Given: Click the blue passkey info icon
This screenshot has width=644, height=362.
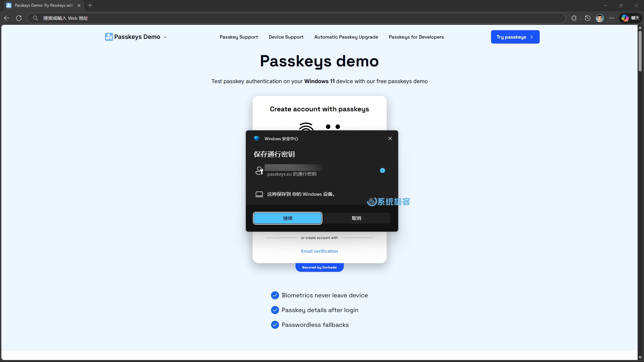Looking at the screenshot, I should (x=382, y=171).
